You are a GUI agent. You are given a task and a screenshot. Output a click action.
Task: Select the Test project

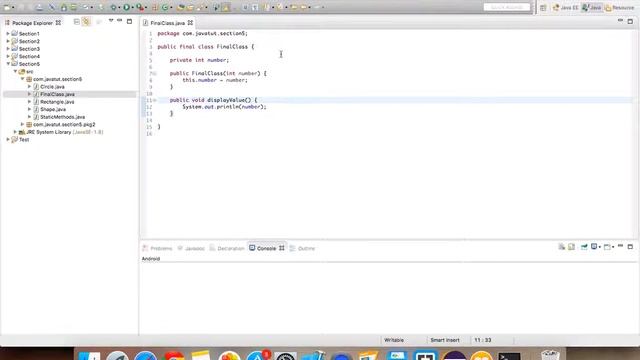pyautogui.click(x=24, y=140)
